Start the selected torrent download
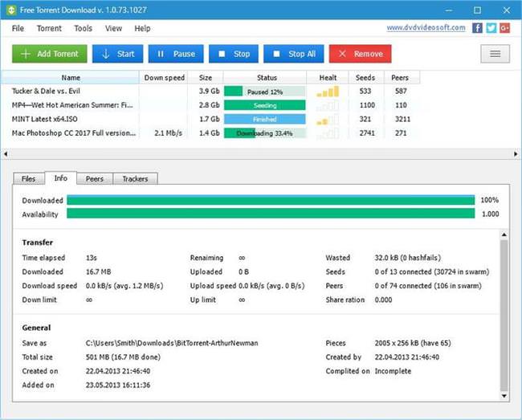This screenshot has width=522, height=420. tap(117, 54)
